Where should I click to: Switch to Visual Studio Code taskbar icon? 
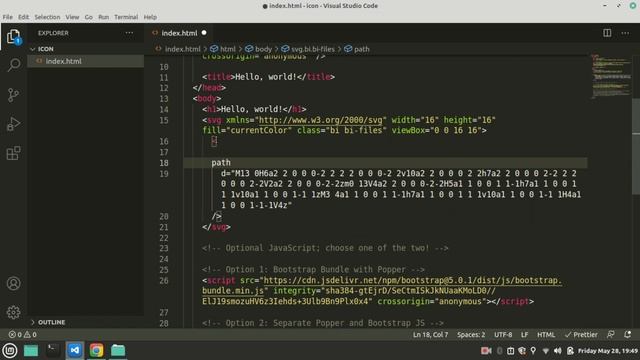point(74,351)
